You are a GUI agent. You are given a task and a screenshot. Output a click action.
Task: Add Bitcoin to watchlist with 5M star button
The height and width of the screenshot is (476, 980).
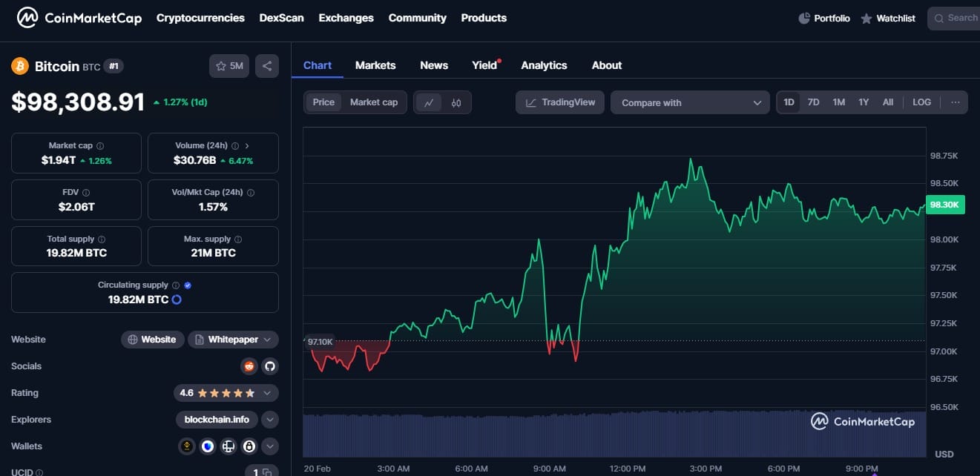point(229,66)
